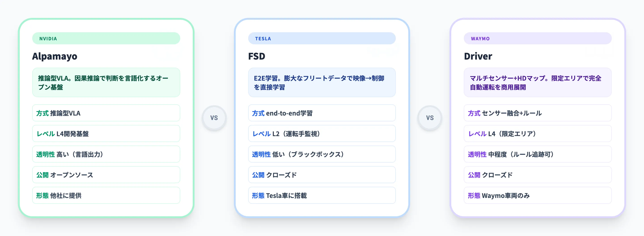Click the 透明性 低い（ブラックボックス）row
The height and width of the screenshot is (236, 644).
coord(322,154)
